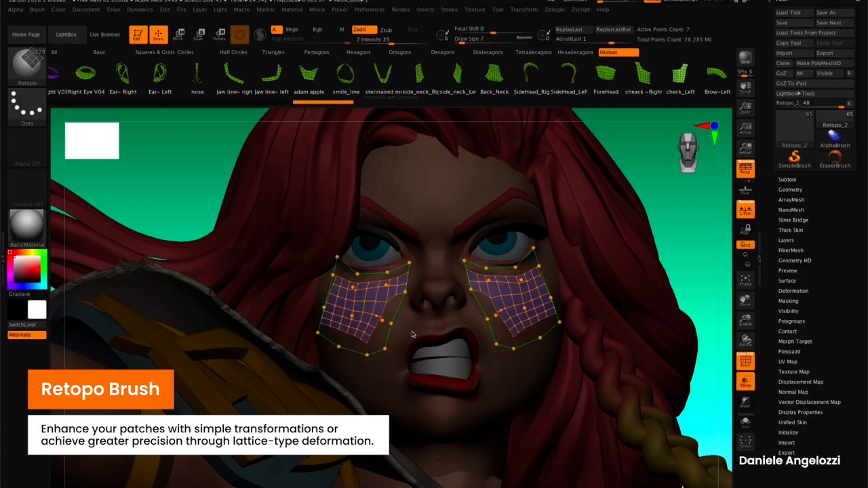Click the AAHalf icon

(x=745, y=148)
